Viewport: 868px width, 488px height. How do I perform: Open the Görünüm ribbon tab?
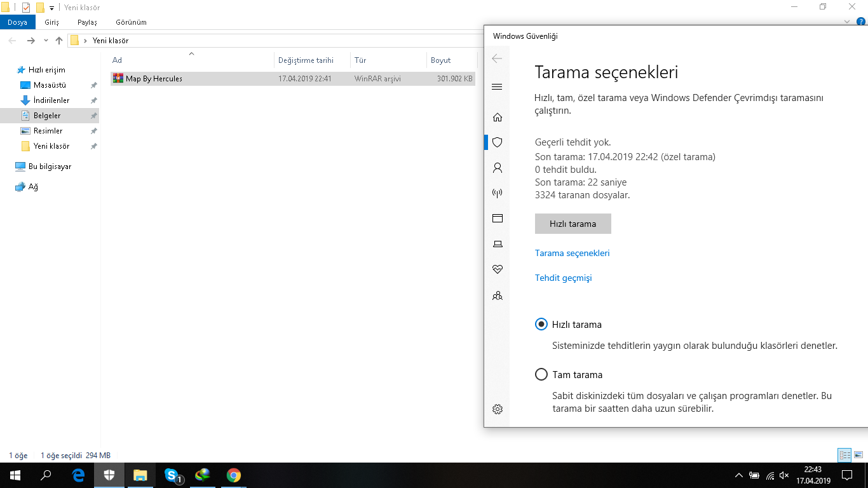pos(131,22)
